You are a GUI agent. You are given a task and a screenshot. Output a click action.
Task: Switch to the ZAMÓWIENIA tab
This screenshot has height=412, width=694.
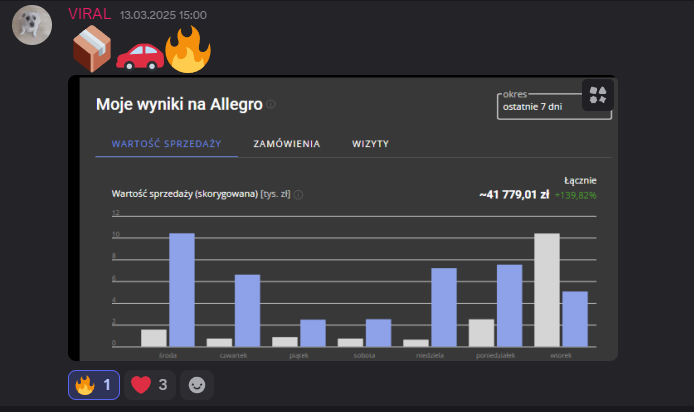[x=287, y=144]
